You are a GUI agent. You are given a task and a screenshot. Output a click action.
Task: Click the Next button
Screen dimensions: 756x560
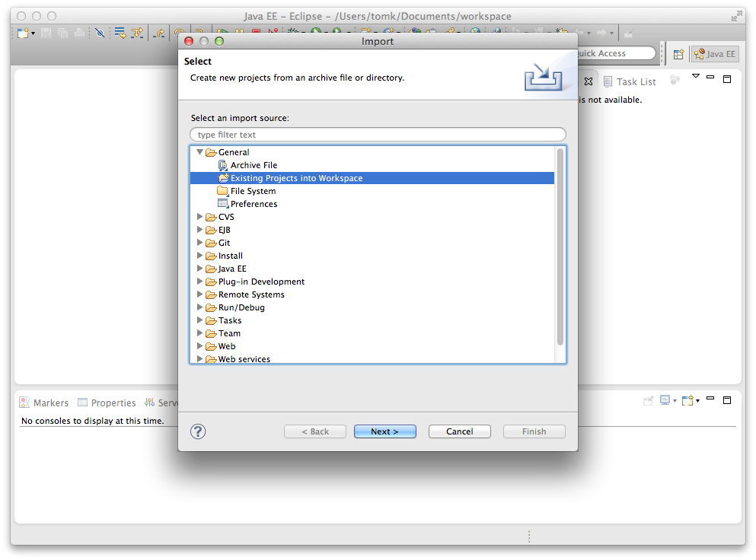(384, 431)
